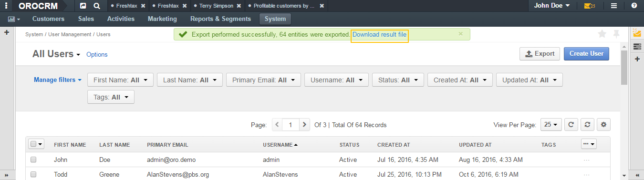Click the Create User button
The height and width of the screenshot is (180, 644).
587,54
